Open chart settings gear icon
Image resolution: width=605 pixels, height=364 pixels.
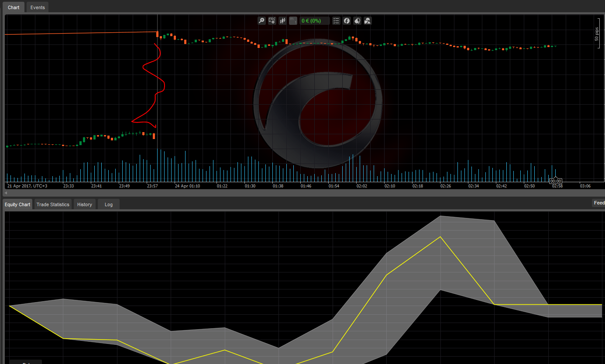tap(272, 20)
